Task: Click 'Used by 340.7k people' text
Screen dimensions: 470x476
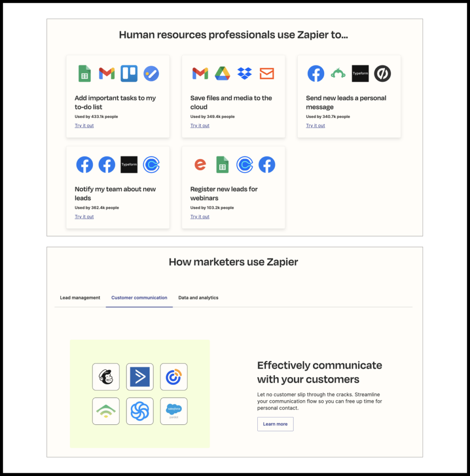Action: tap(328, 117)
